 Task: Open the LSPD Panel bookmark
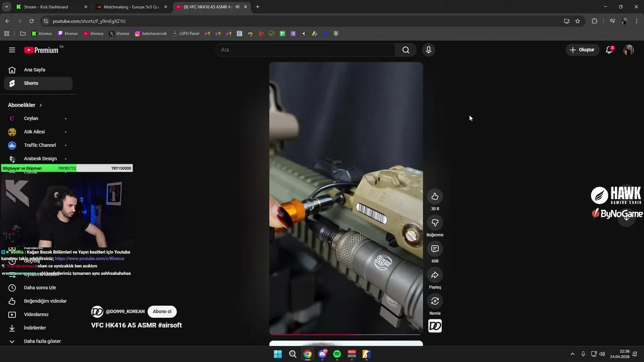click(x=186, y=34)
